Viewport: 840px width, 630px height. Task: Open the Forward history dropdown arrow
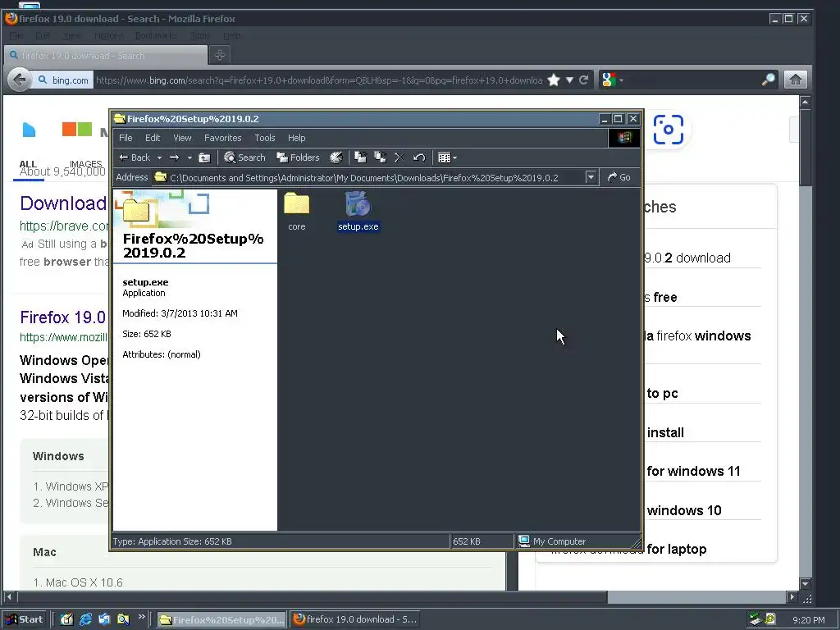point(189,157)
